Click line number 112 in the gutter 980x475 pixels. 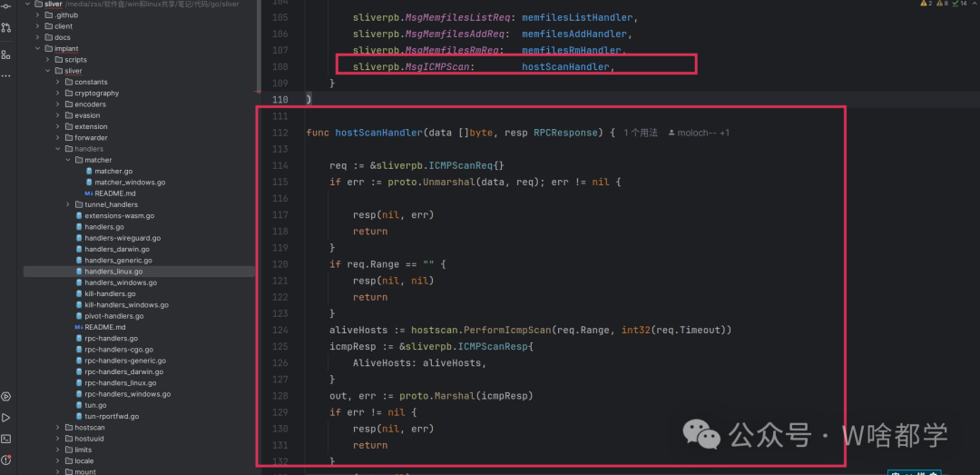(280, 133)
